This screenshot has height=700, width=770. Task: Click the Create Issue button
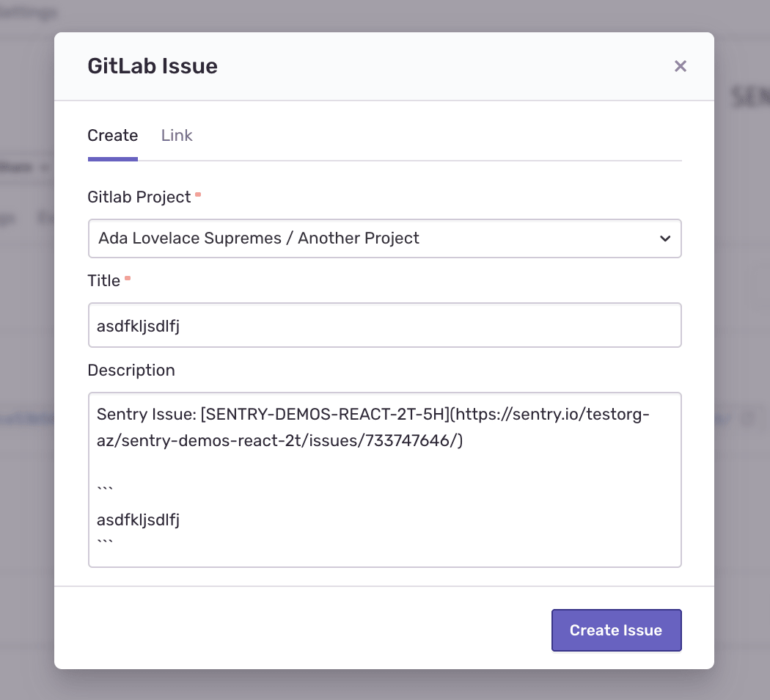(x=616, y=630)
